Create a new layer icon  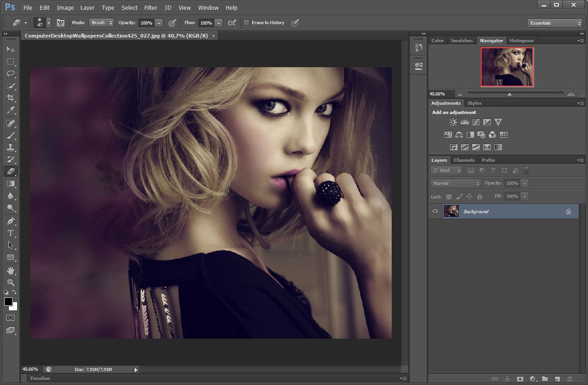point(557,379)
